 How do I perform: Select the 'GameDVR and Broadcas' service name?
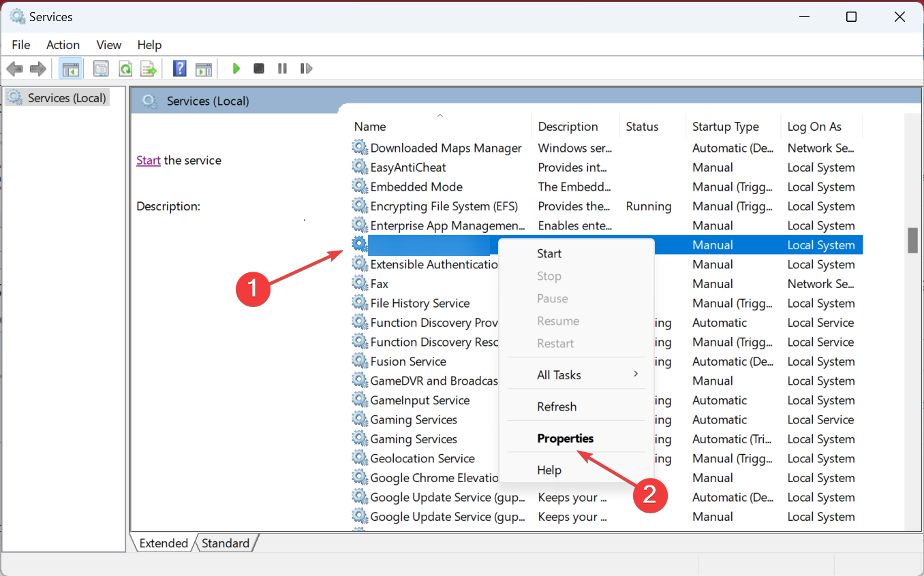(434, 381)
